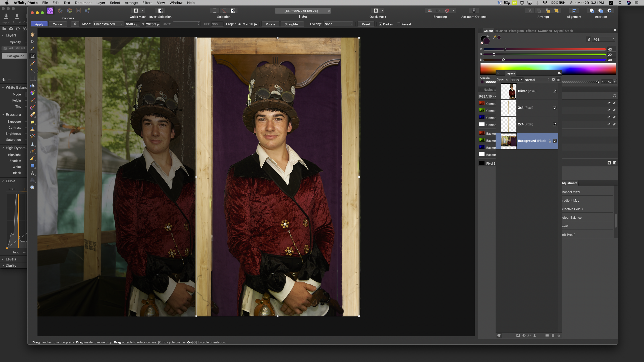Select the Zoom magnifier tool

click(32, 188)
